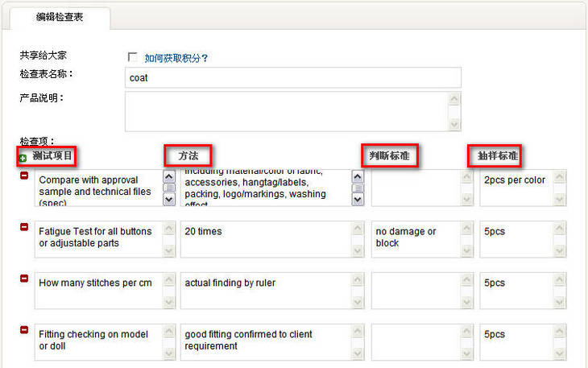This screenshot has height=368, width=588.
Task: Click the 判断标准 column header
Action: tap(391, 155)
